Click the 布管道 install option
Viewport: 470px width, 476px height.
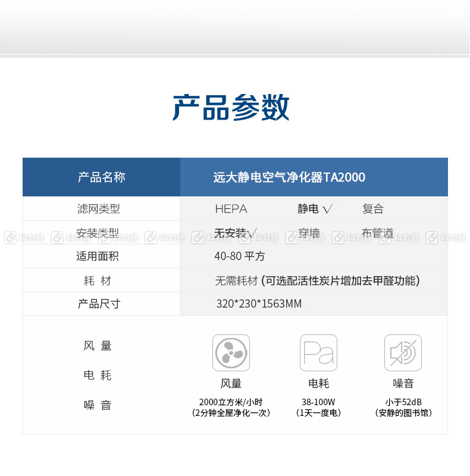(378, 233)
